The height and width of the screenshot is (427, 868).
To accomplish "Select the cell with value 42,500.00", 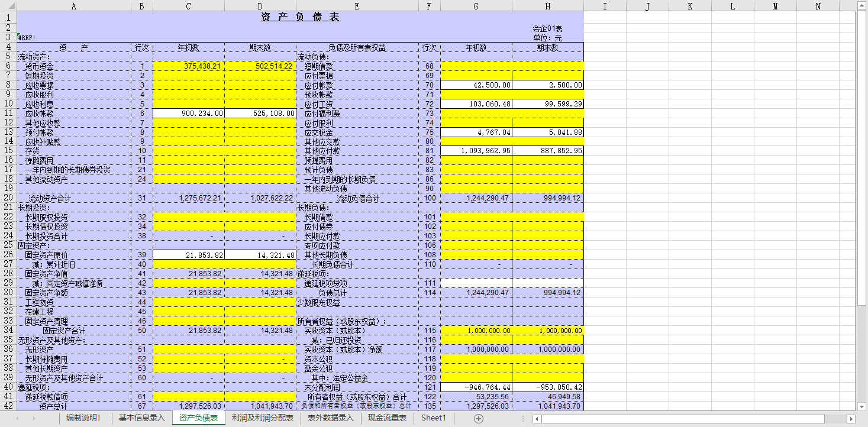I will 476,85.
